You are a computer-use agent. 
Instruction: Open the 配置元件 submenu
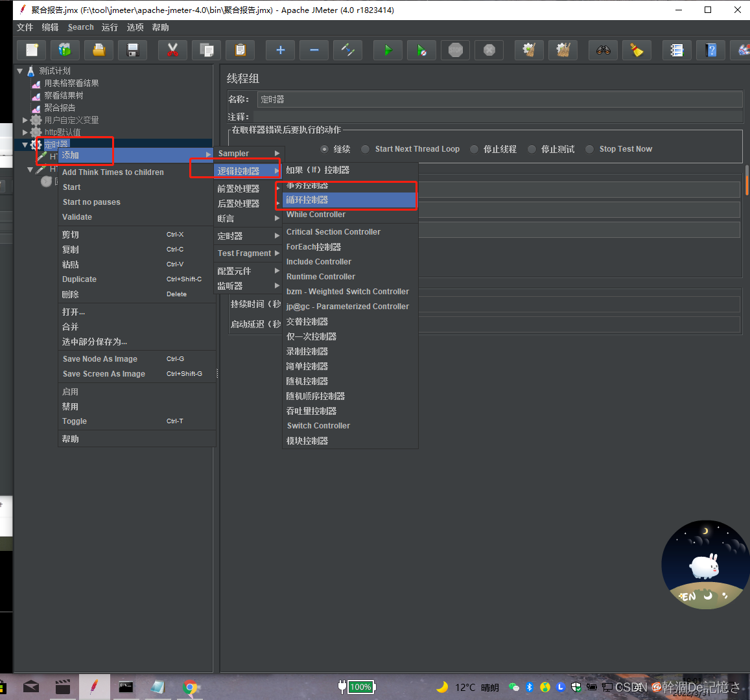coord(249,271)
